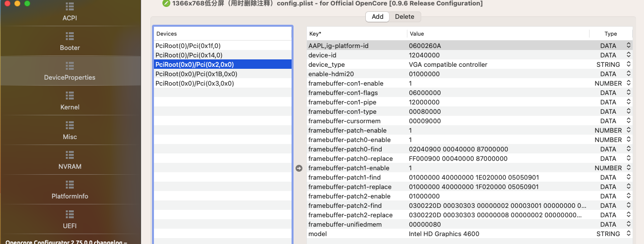The width and height of the screenshot is (644, 244).
Task: Open type stepper for AAPL,ig-platform-id row
Action: [x=629, y=46]
